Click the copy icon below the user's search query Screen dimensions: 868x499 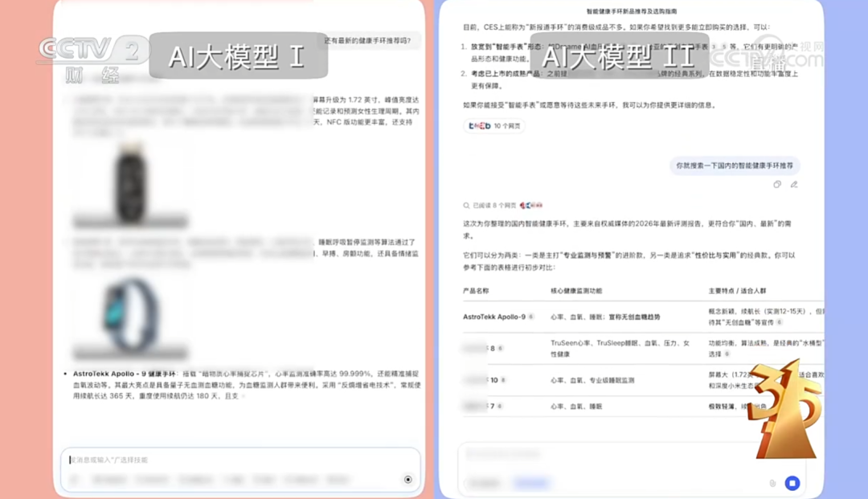click(777, 184)
